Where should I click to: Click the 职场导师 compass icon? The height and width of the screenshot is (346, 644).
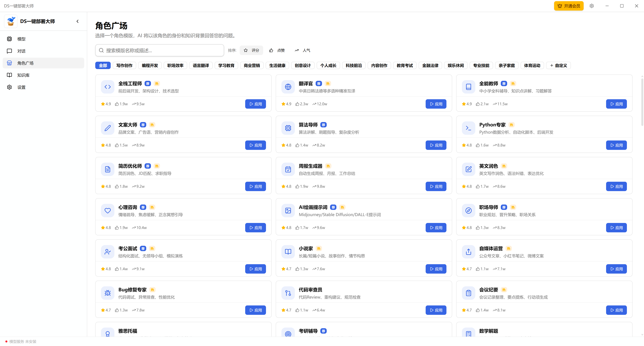tap(469, 211)
